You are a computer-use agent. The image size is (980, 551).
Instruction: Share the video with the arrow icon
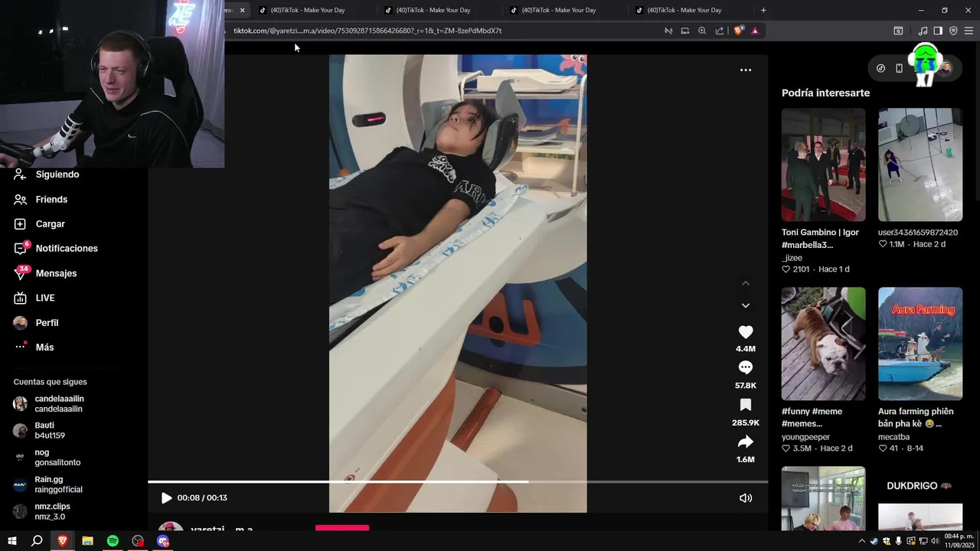coord(746,442)
